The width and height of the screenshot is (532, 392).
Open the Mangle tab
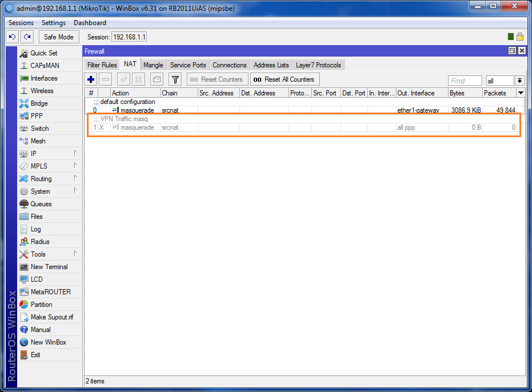(153, 65)
